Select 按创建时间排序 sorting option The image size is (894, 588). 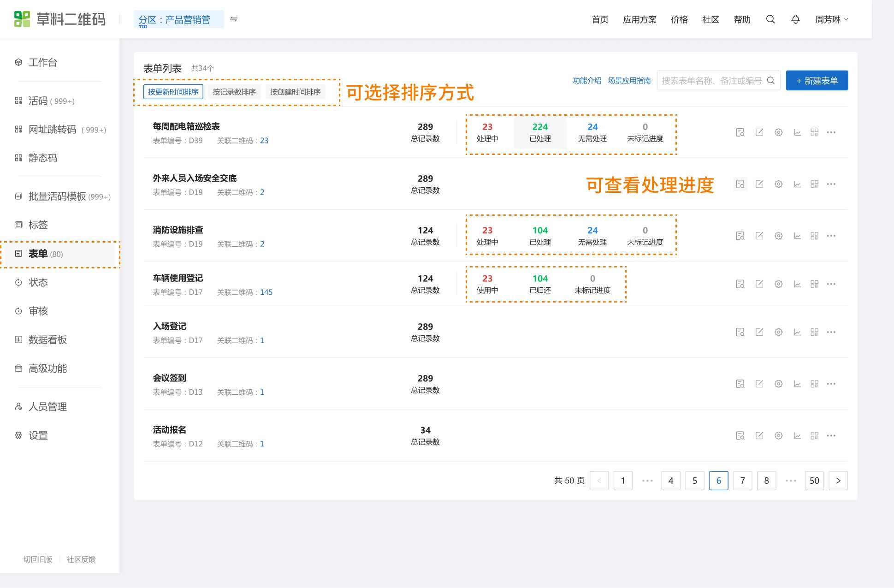pos(295,92)
